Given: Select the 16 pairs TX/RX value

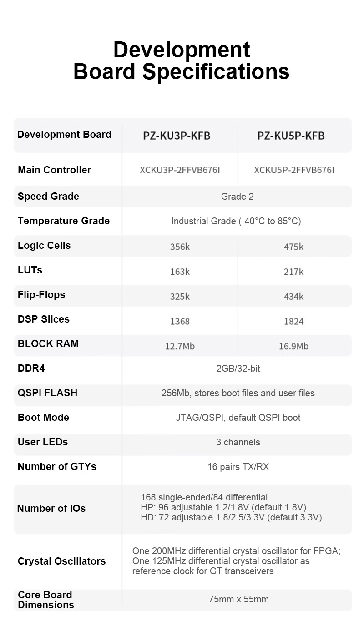Looking at the screenshot, I should 238,467.
